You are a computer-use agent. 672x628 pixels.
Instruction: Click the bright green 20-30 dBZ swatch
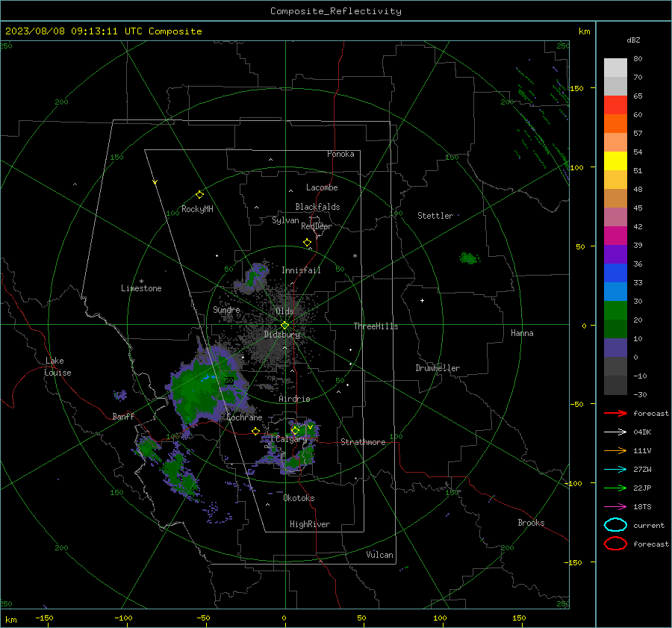click(x=615, y=311)
